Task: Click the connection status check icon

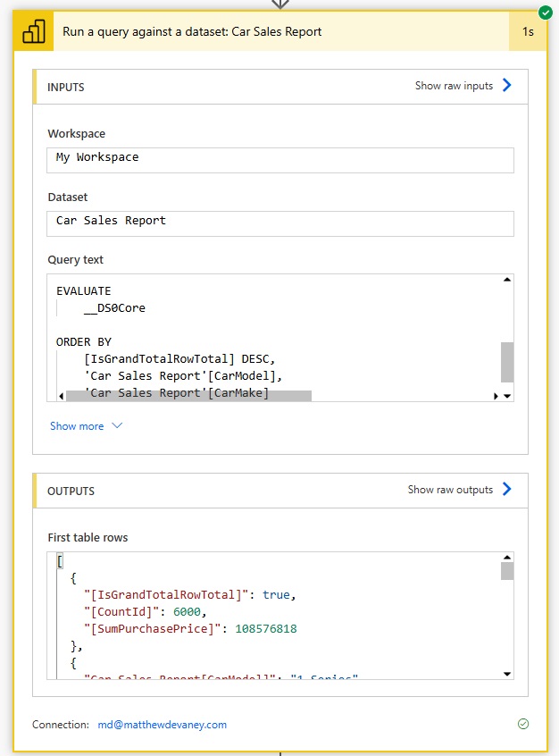Action: click(523, 724)
